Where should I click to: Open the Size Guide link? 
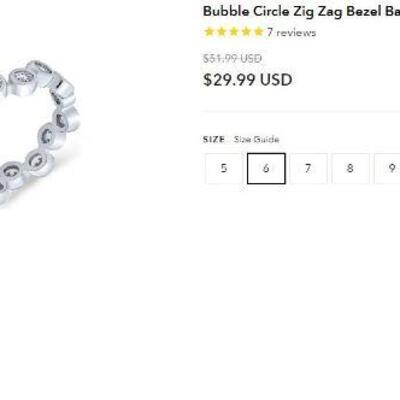point(256,139)
